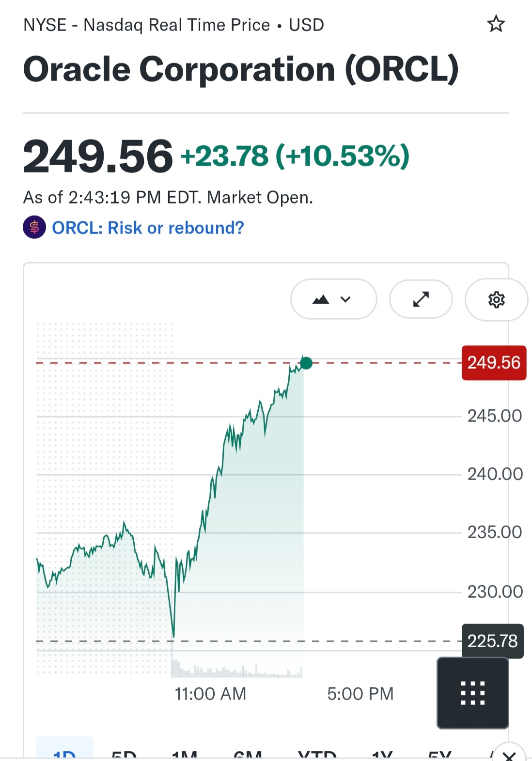
Task: Open "ORCL: Risk or rebound?" link
Action: pos(148,228)
